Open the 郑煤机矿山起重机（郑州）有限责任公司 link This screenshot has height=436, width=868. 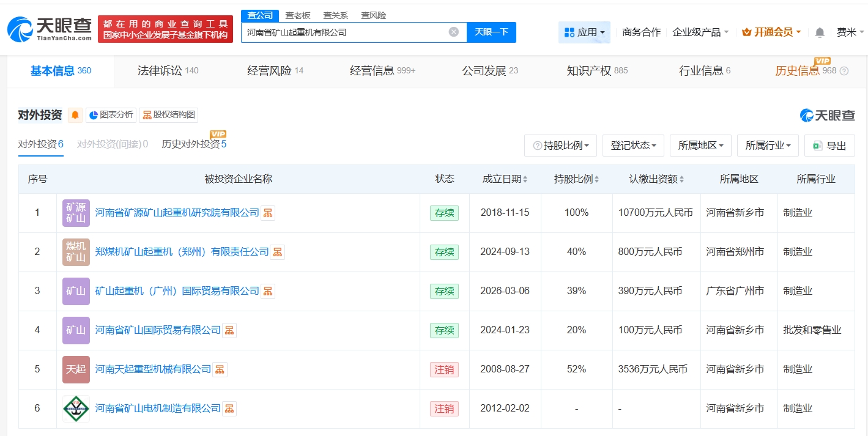tap(182, 252)
